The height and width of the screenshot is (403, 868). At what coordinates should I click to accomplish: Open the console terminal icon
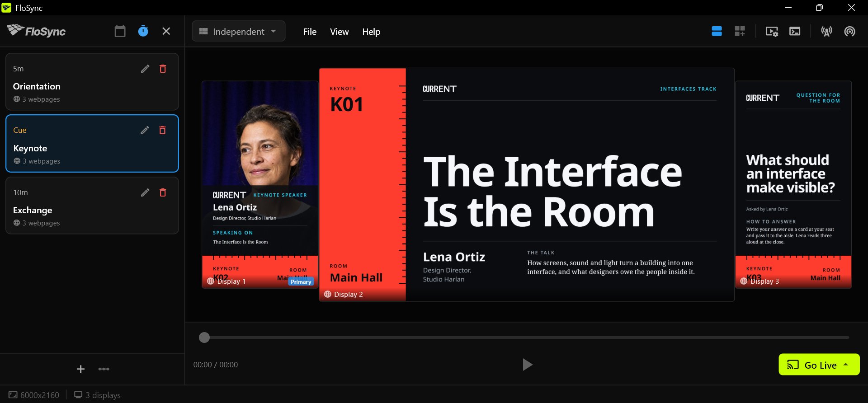pos(795,31)
